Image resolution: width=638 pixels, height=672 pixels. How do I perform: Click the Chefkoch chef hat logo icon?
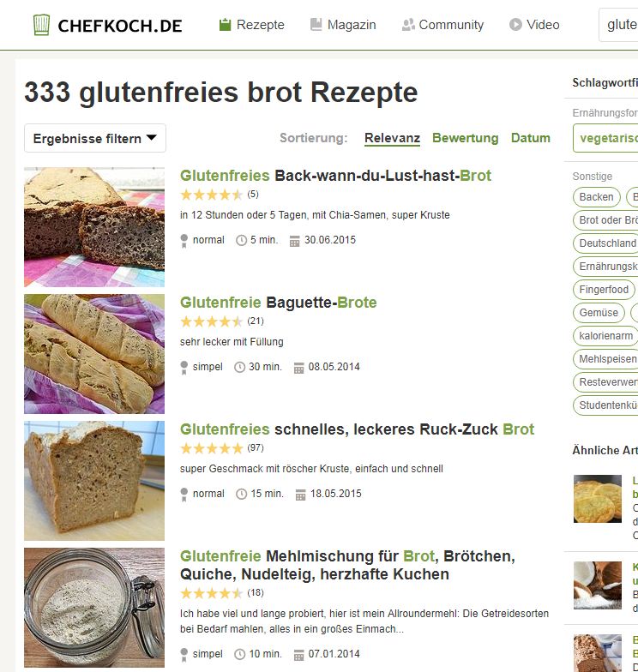click(x=41, y=25)
